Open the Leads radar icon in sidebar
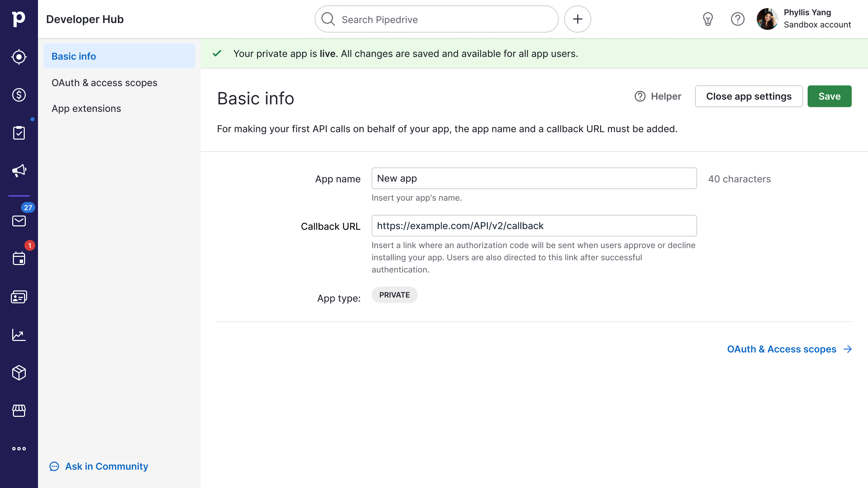The image size is (868, 488). 19,57
